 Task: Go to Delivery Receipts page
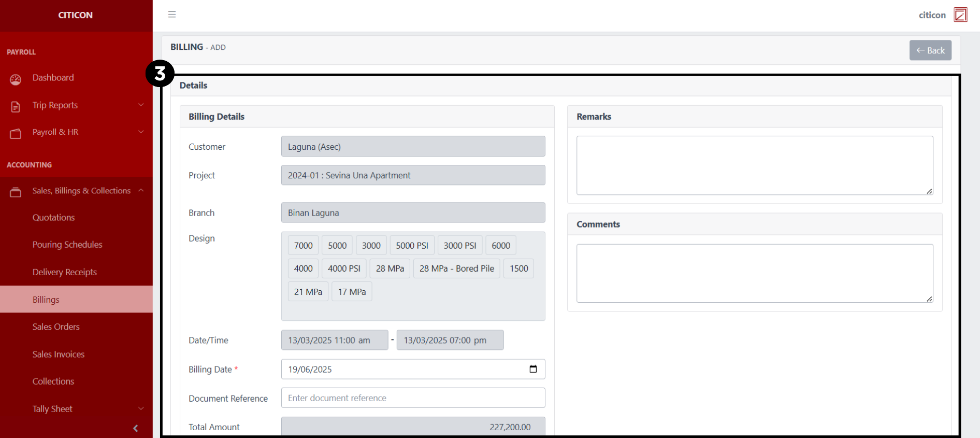[64, 272]
